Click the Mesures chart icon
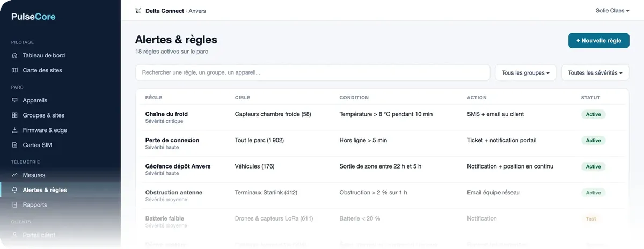The height and width of the screenshot is (249, 644). tap(14, 175)
